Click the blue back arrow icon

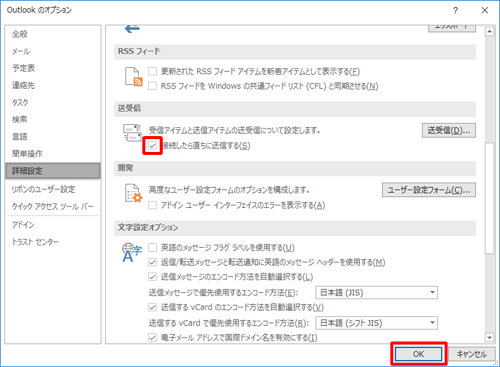pos(132,28)
